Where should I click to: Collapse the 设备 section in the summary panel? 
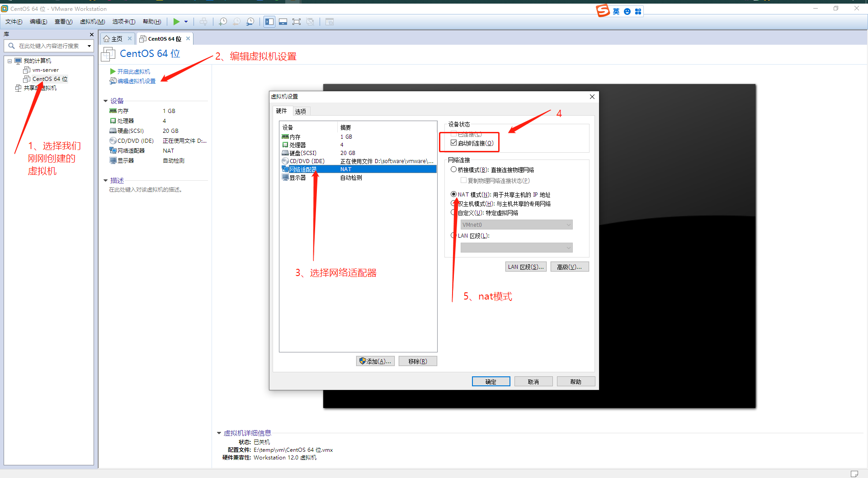(106, 101)
